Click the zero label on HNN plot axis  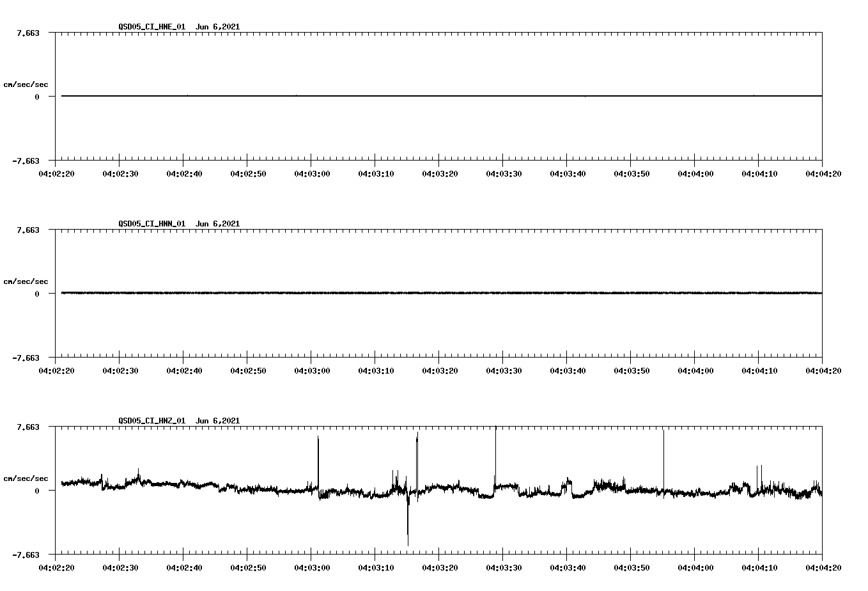[x=37, y=294]
